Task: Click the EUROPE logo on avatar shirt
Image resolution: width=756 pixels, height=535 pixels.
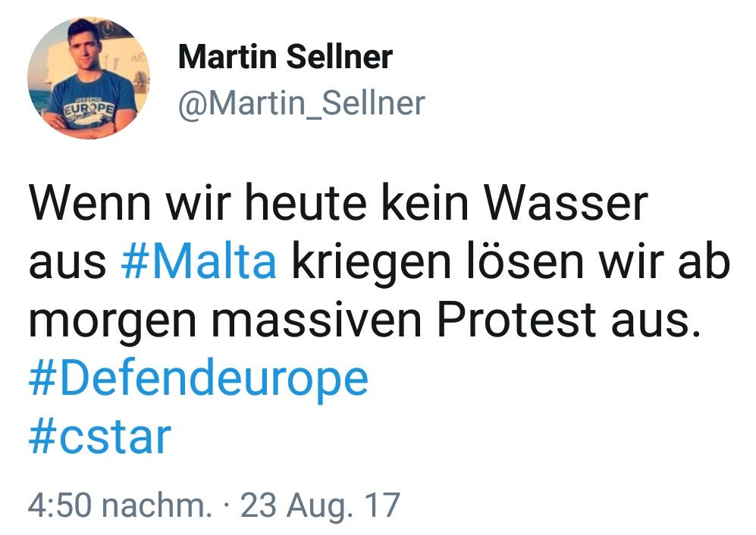Action: tap(89, 108)
